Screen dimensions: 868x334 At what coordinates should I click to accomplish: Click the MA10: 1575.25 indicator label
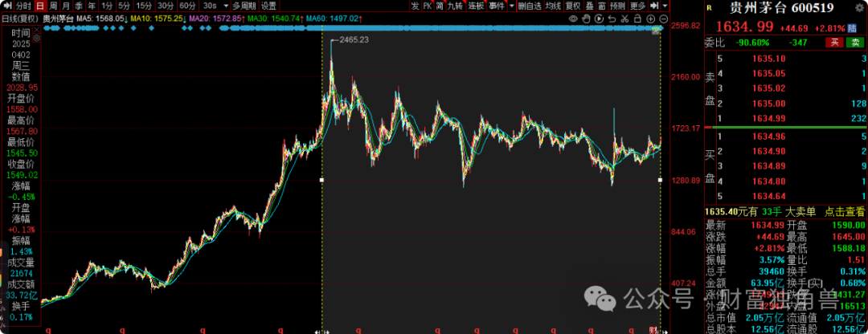(158, 18)
